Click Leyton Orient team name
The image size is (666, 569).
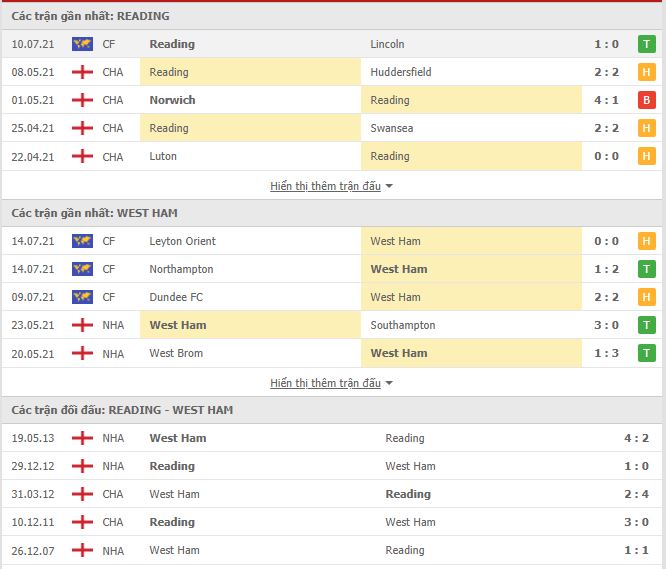coord(183,241)
